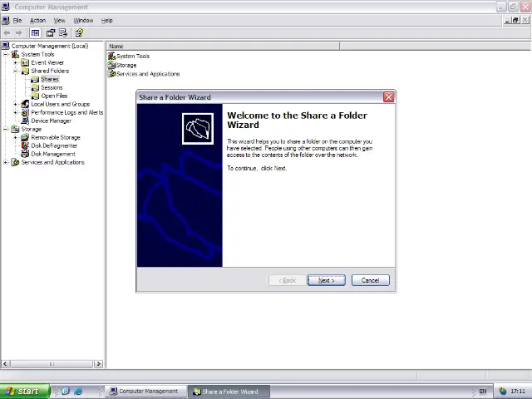Minimize the inner MMC child window
This screenshot has width=532, height=399.
point(507,20)
